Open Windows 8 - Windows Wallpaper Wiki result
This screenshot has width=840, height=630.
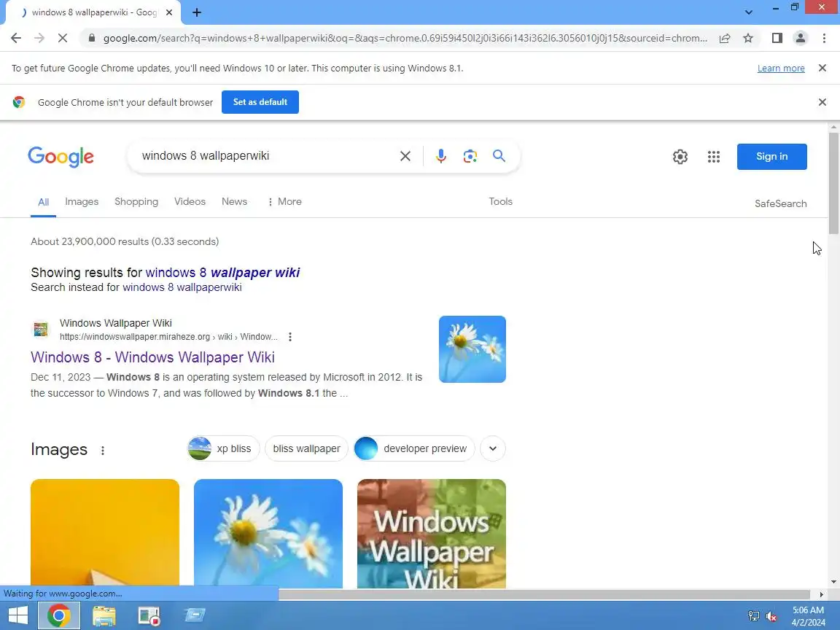pyautogui.click(x=152, y=357)
